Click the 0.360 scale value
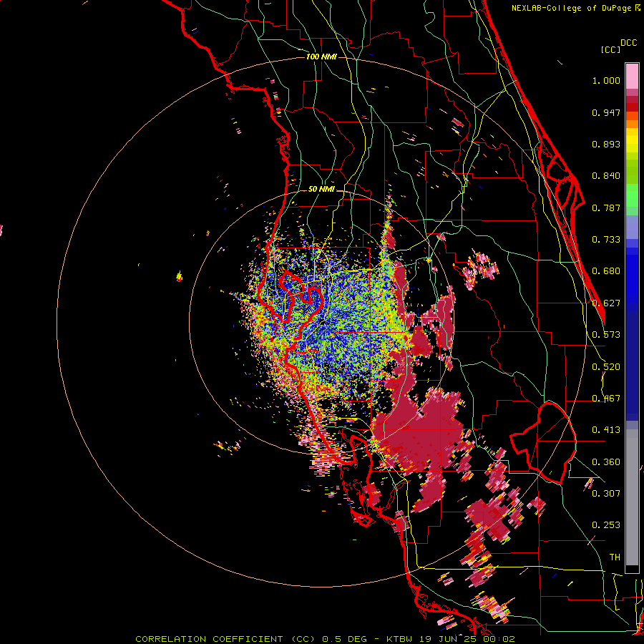Image resolution: width=644 pixels, height=644 pixels. (x=606, y=462)
